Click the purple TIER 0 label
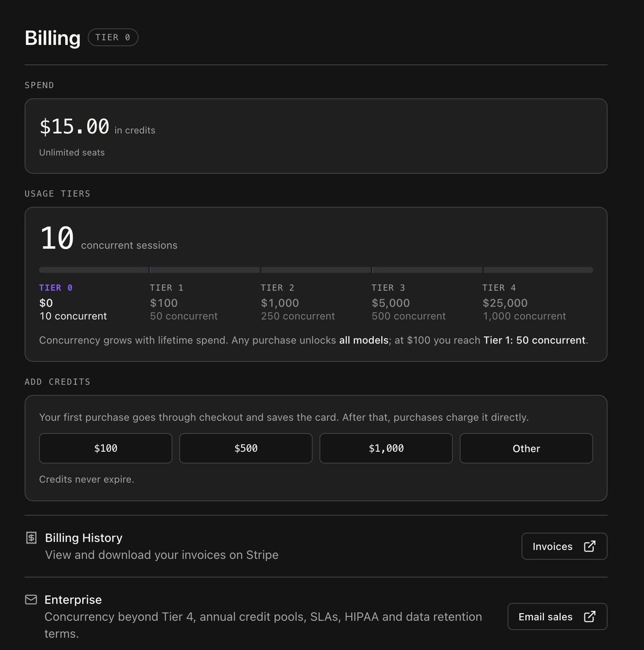 coord(56,288)
